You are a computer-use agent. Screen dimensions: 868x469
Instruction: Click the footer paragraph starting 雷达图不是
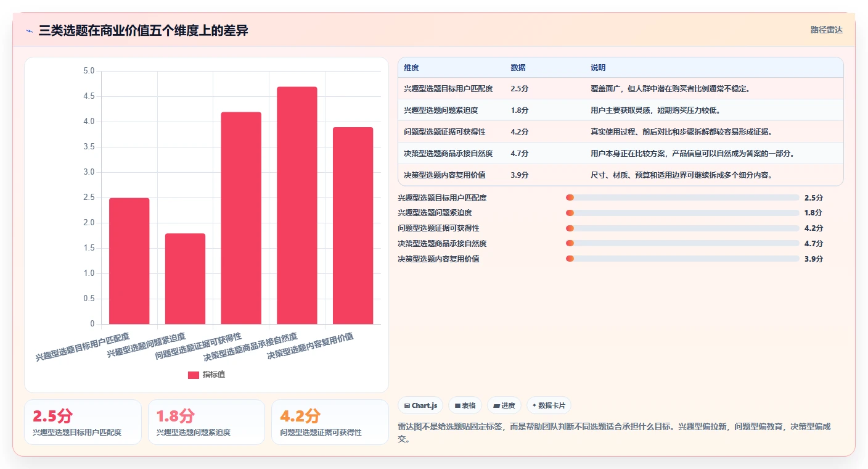pos(614,433)
